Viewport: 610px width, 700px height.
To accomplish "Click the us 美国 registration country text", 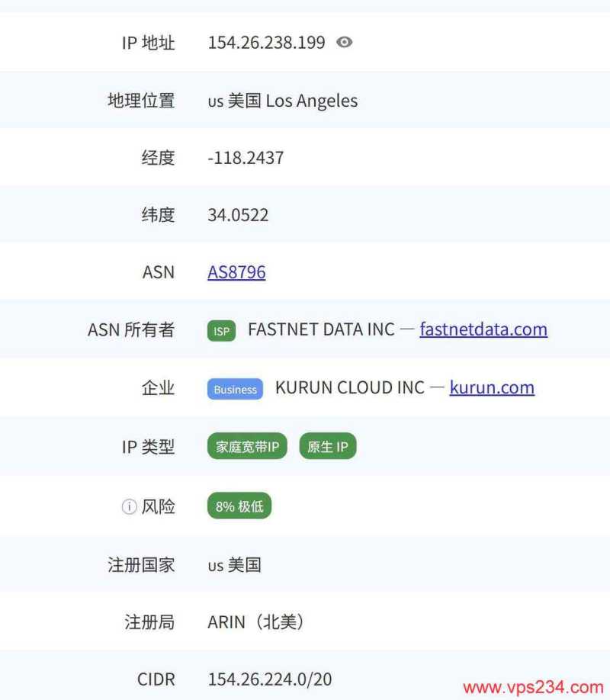I will (235, 564).
